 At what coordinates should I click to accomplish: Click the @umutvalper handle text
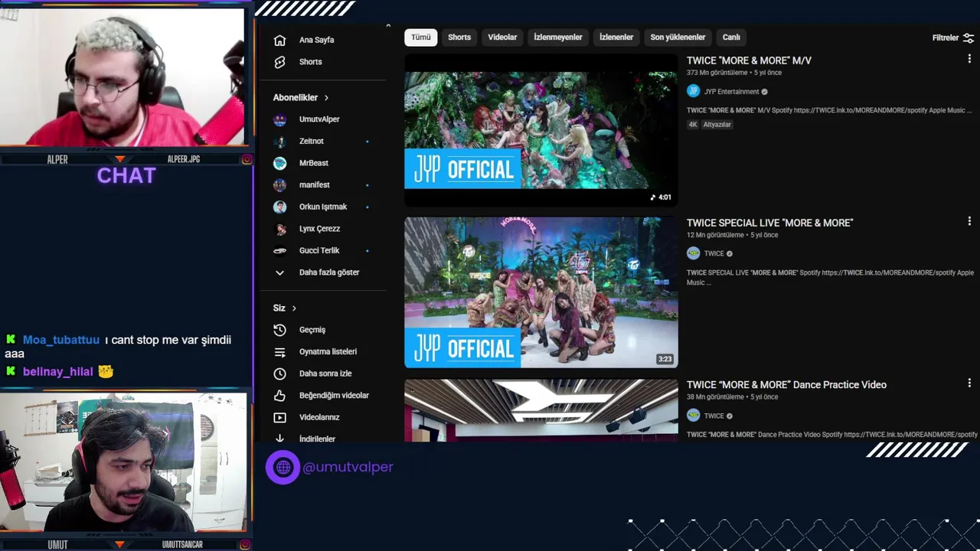coord(348,467)
